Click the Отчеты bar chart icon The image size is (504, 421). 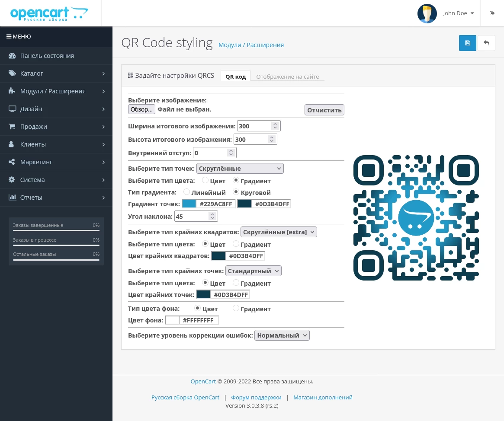(12, 197)
